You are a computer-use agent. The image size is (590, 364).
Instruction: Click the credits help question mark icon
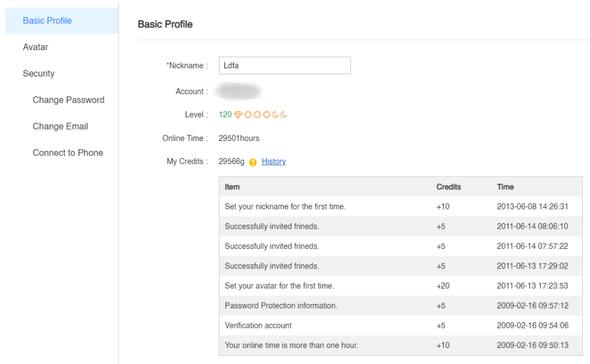[253, 162]
